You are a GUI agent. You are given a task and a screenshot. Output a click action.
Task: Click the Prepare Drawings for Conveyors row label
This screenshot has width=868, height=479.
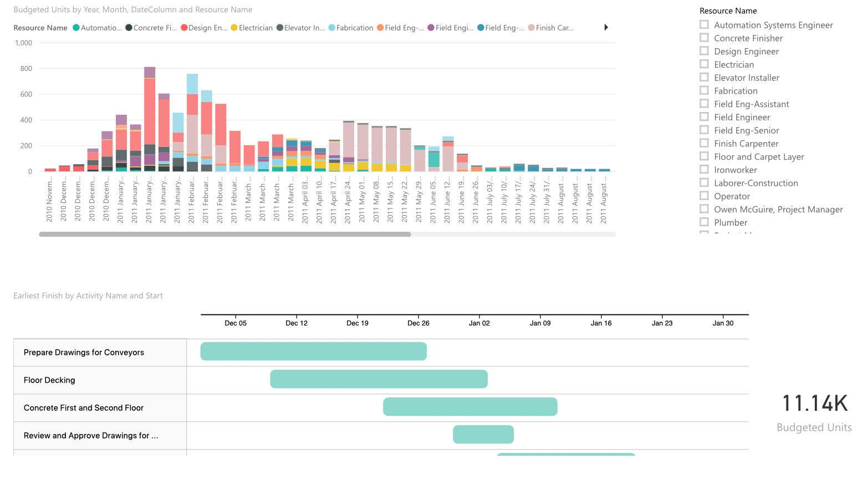click(x=84, y=353)
